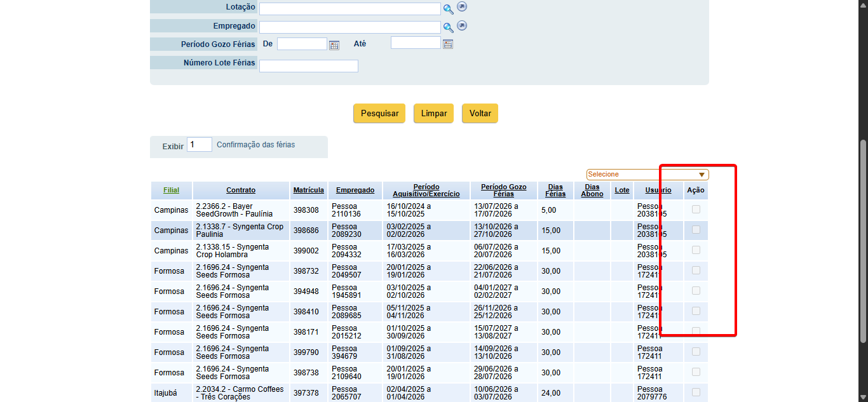Click the arrow icon beside Empregado search

(x=462, y=25)
